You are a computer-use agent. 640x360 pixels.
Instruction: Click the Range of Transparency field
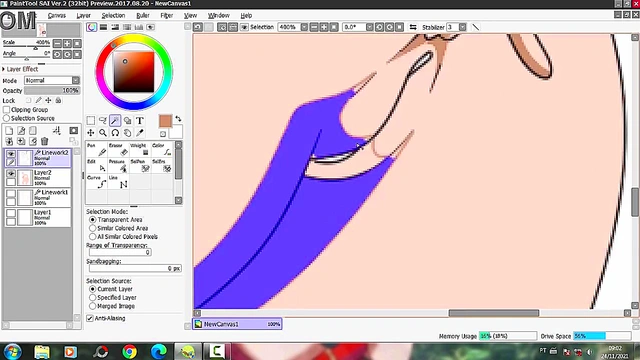[120, 252]
